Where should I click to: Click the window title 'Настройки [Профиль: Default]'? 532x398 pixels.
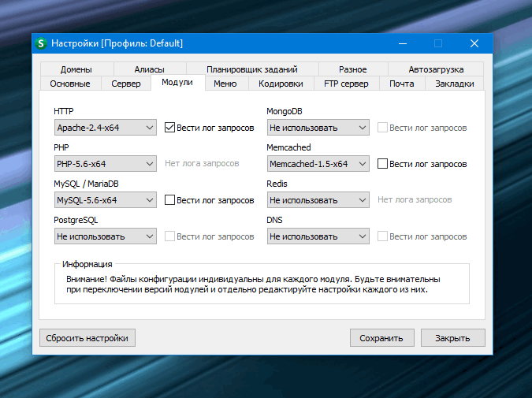coord(117,43)
